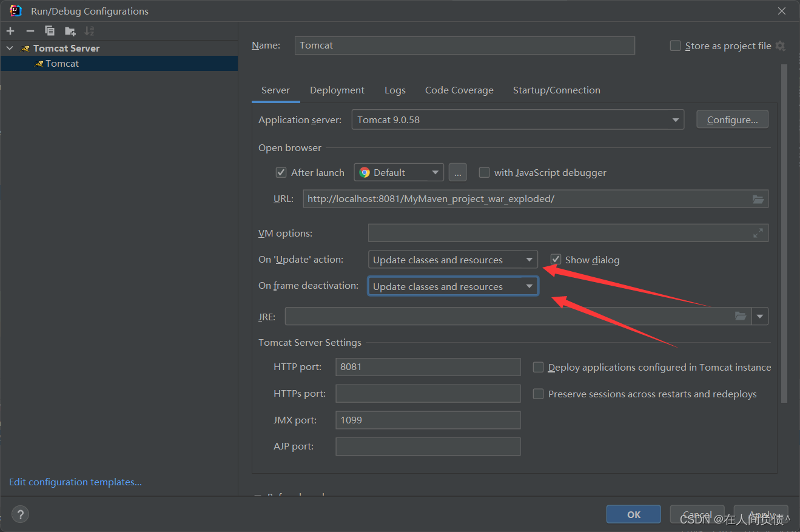Open the Code Coverage tab
The width and height of the screenshot is (800, 532).
pos(459,90)
